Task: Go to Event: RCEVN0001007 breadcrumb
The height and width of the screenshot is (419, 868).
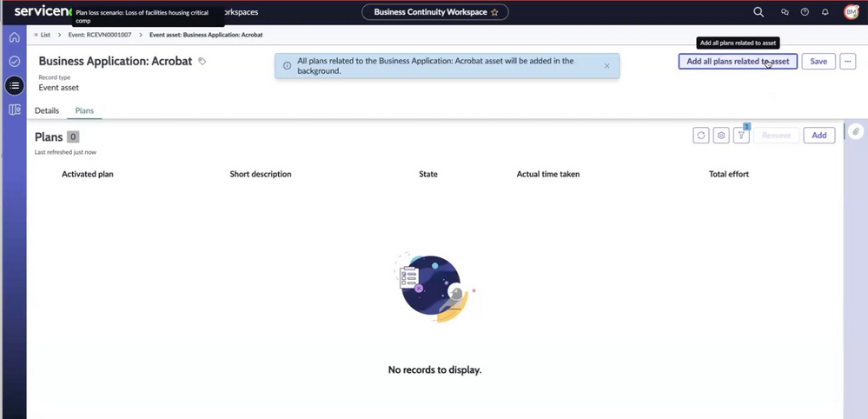Action: [x=100, y=34]
